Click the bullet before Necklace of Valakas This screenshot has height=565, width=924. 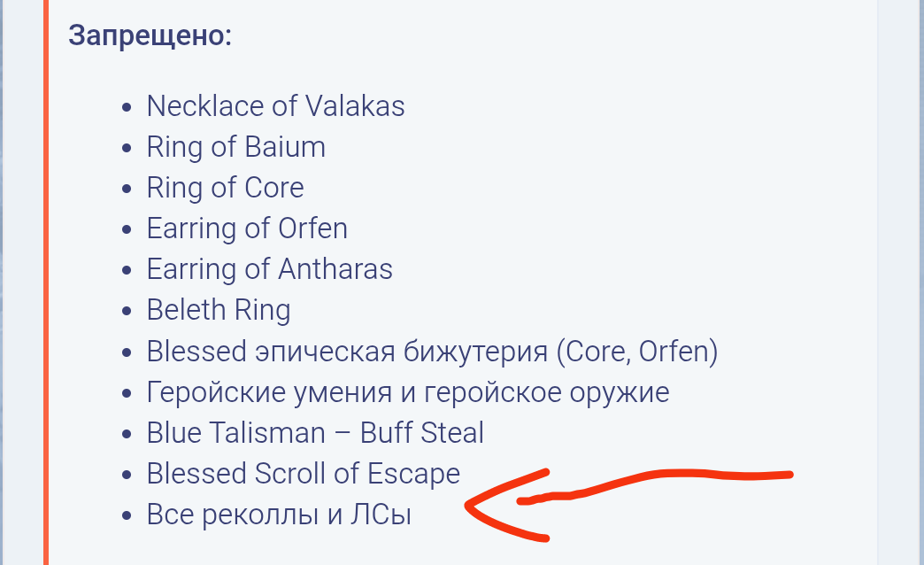pos(128,108)
